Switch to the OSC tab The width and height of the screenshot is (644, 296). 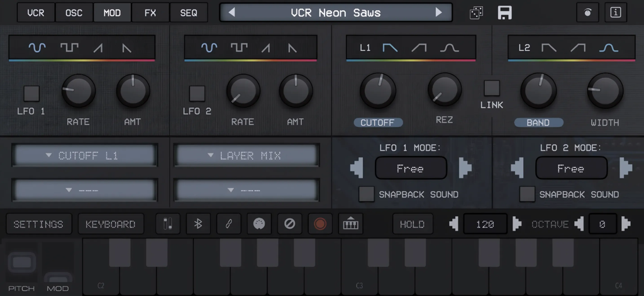coord(74,13)
